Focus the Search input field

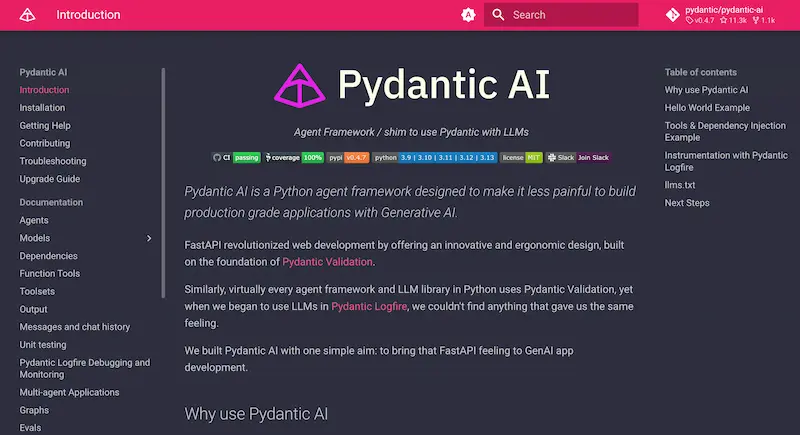pyautogui.click(x=561, y=15)
